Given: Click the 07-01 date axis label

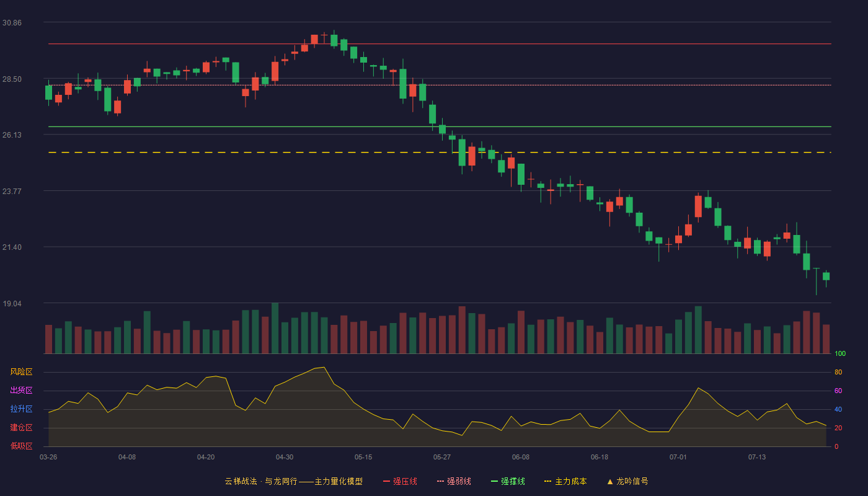Looking at the screenshot, I should point(678,457).
